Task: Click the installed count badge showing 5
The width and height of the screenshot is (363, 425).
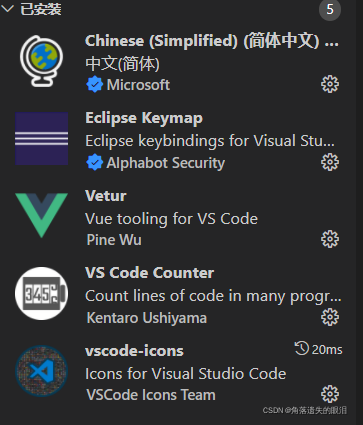Action: point(330,9)
